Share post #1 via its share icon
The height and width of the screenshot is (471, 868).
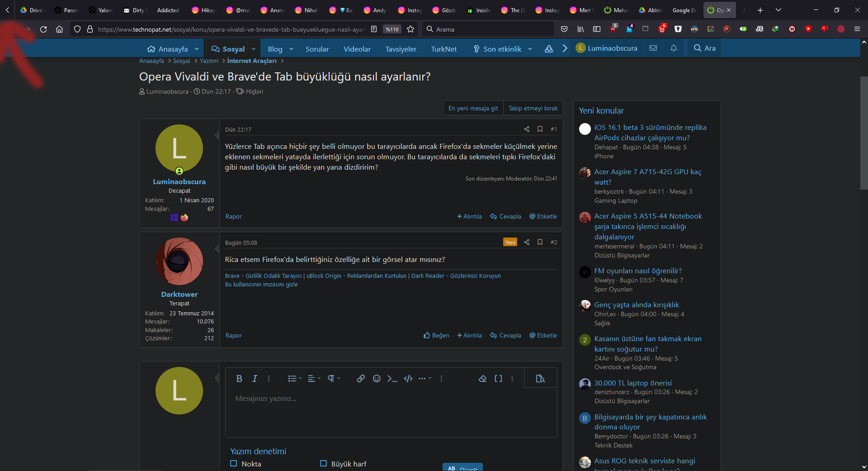(527, 129)
